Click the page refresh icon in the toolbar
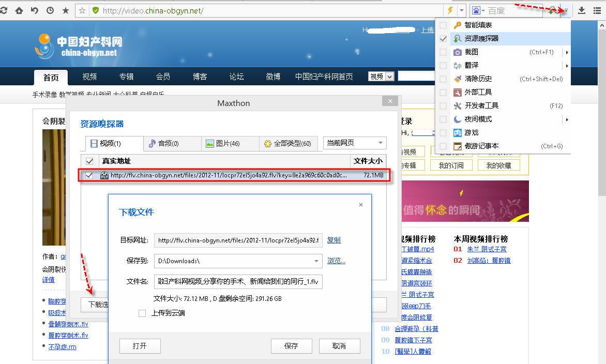This screenshot has width=606, height=364. click(x=5, y=10)
